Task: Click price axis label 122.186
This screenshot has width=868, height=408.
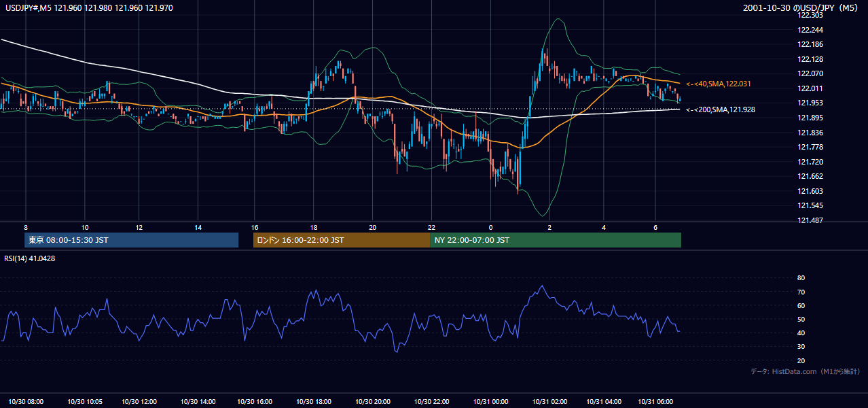Action: (x=810, y=44)
